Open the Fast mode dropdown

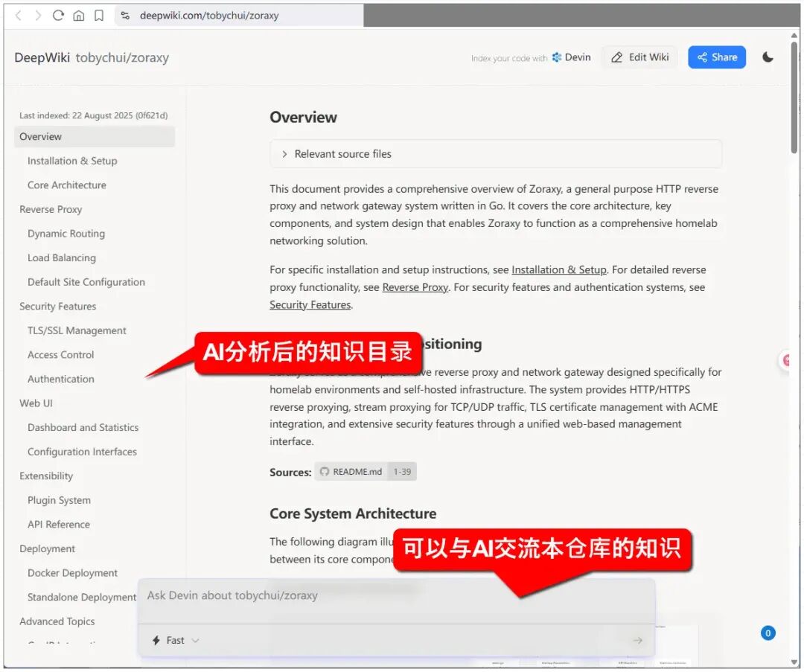[176, 640]
